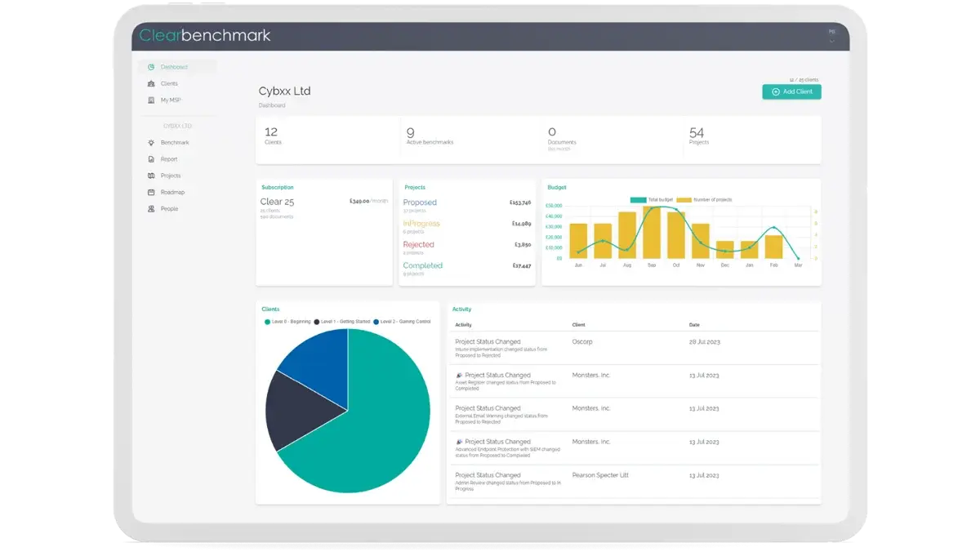Viewport: 980px width, 552px height.
Task: Toggle Number of projects legend swatch
Action: coord(684,199)
